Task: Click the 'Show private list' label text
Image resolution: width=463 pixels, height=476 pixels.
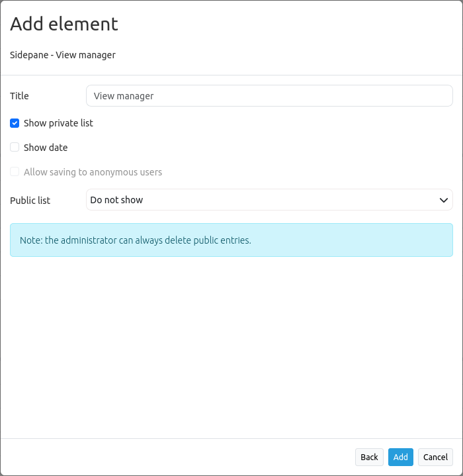Action: [58, 123]
